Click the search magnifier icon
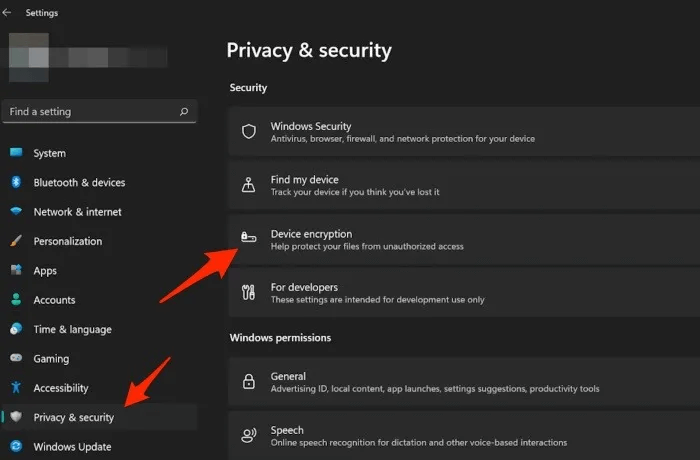This screenshot has width=700, height=460. pos(183,112)
